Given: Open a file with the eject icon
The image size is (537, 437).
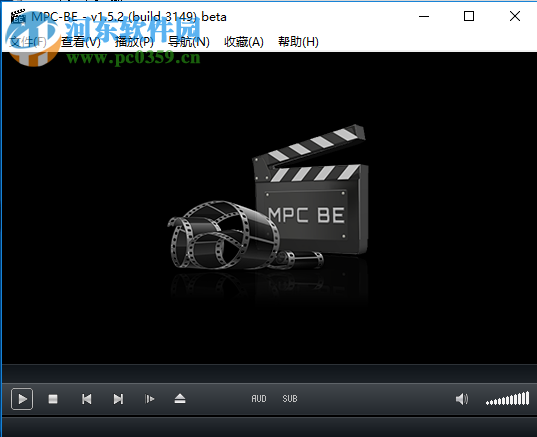Looking at the screenshot, I should click(x=180, y=399).
